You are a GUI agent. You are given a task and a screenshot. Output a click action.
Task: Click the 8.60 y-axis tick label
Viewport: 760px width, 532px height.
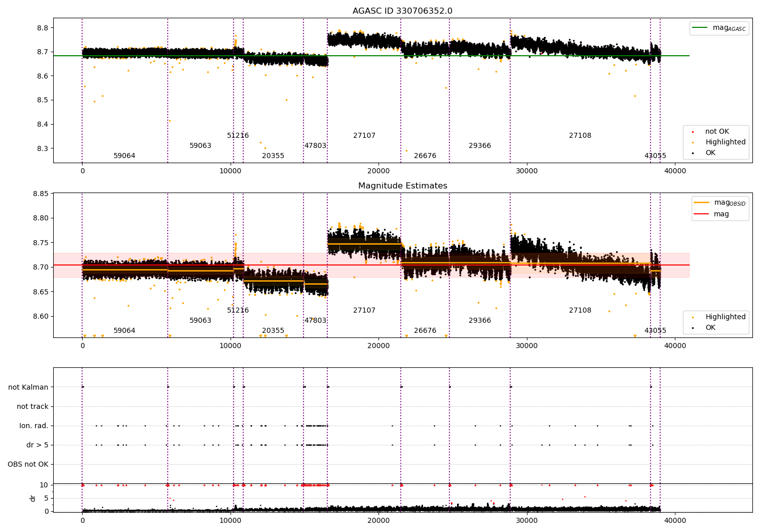pyautogui.click(x=41, y=317)
